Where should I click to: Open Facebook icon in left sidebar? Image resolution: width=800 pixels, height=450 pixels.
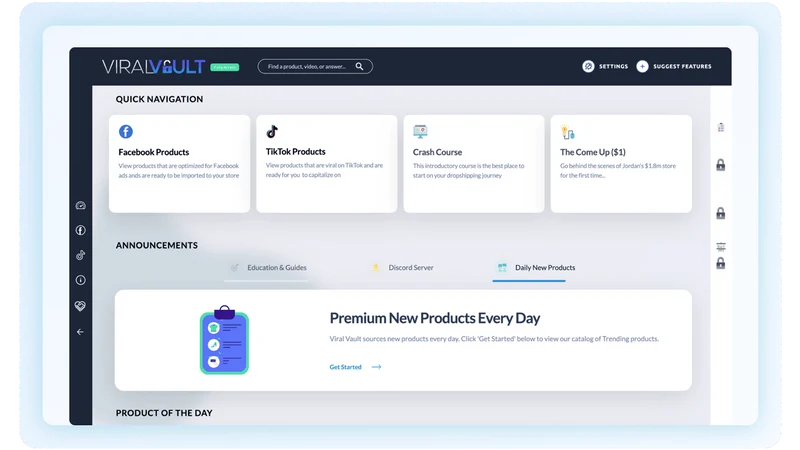[x=81, y=230]
